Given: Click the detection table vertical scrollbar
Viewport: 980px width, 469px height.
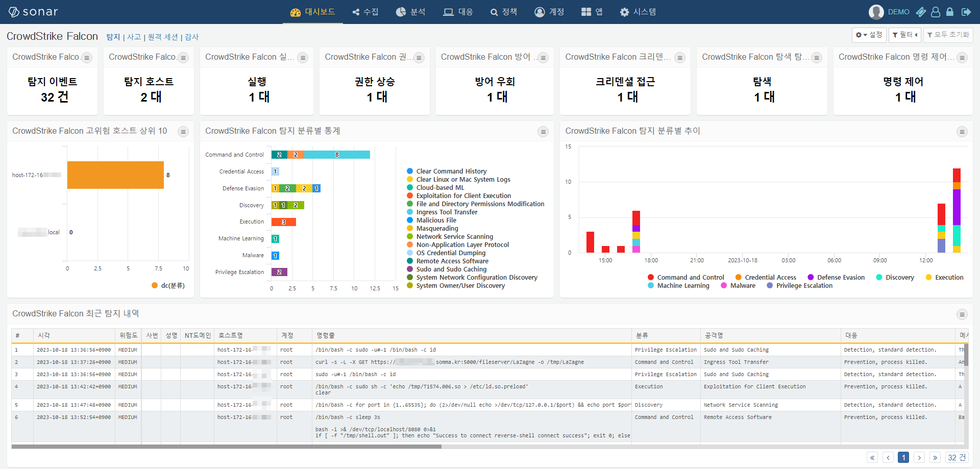Looking at the screenshot, I should click(x=966, y=354).
